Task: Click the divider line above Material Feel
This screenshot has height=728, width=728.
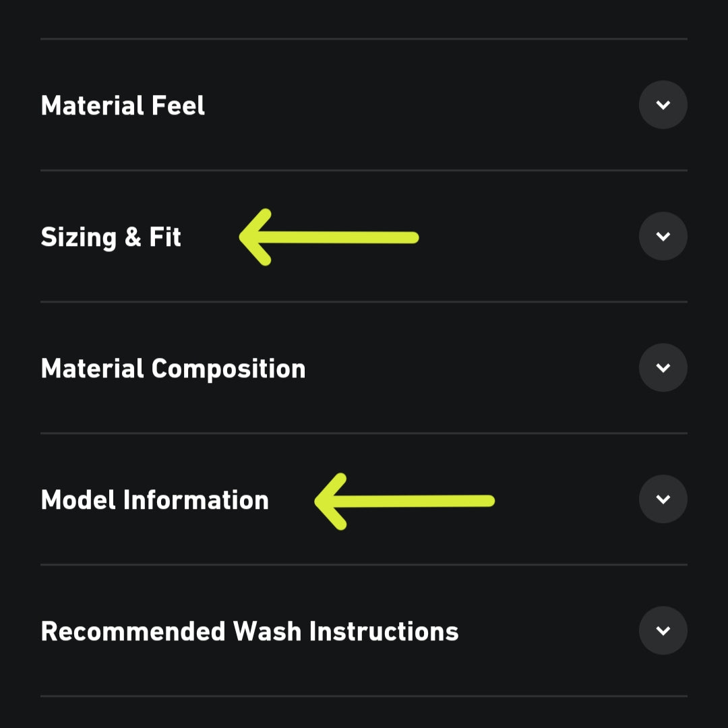Action: tap(364, 39)
